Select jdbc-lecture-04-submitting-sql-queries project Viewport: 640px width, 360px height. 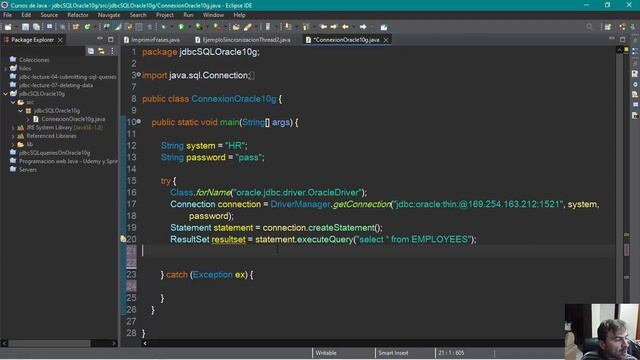67,77
